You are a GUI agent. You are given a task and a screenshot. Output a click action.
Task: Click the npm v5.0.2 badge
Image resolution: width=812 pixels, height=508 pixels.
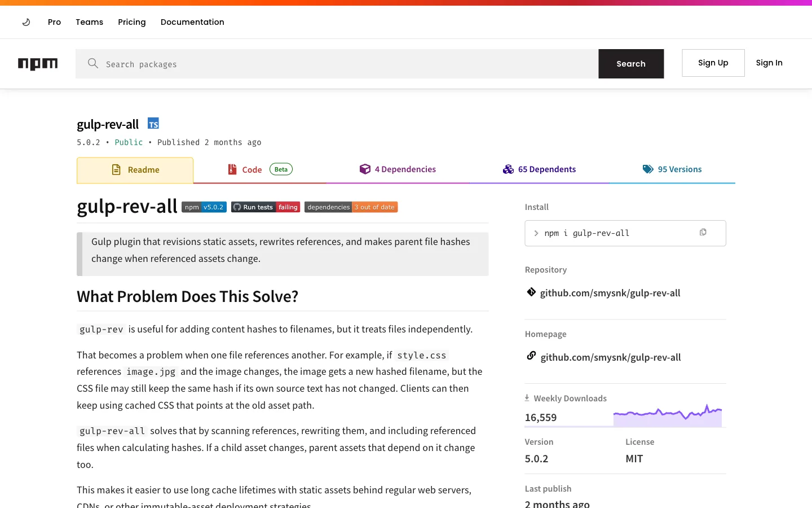tap(204, 207)
